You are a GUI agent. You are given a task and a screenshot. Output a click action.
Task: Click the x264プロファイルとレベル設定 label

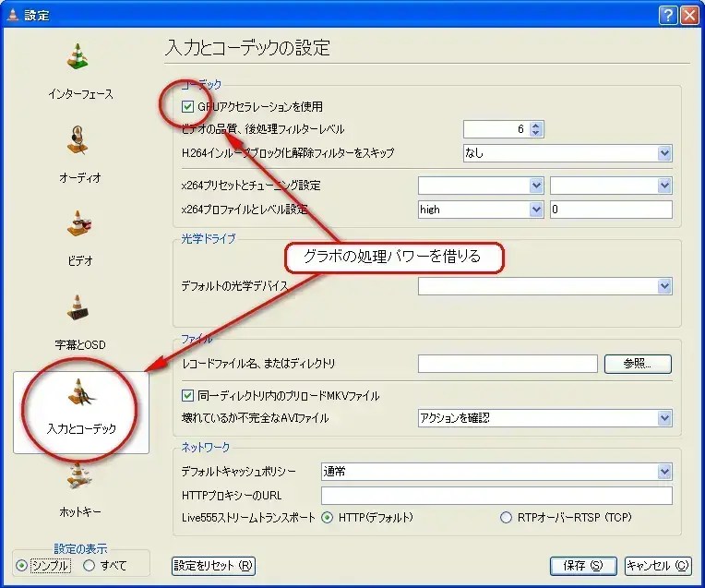(x=245, y=210)
